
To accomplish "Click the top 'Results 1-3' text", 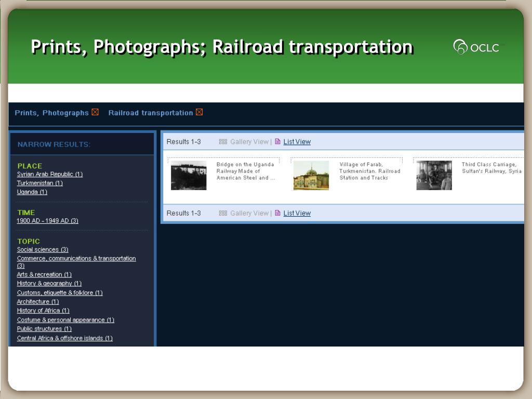I will click(183, 142).
